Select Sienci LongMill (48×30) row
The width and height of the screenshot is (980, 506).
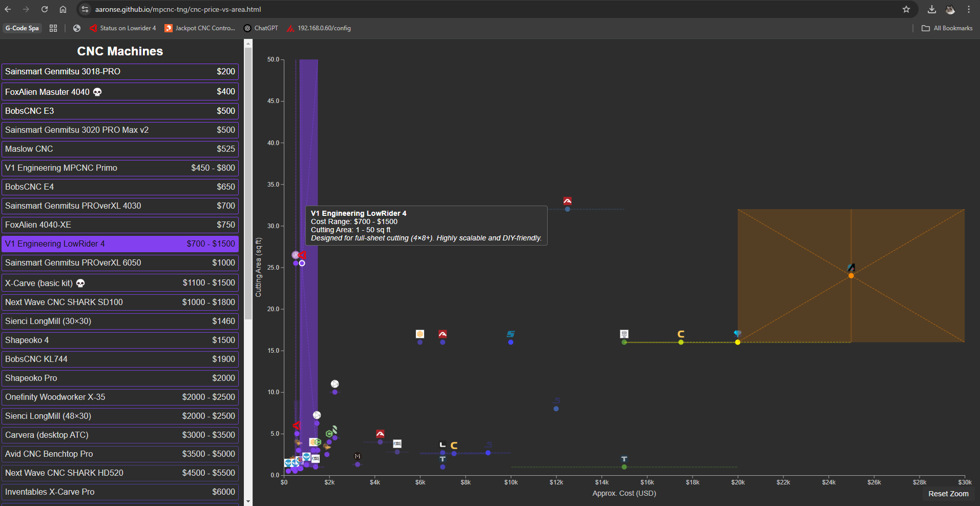point(120,416)
